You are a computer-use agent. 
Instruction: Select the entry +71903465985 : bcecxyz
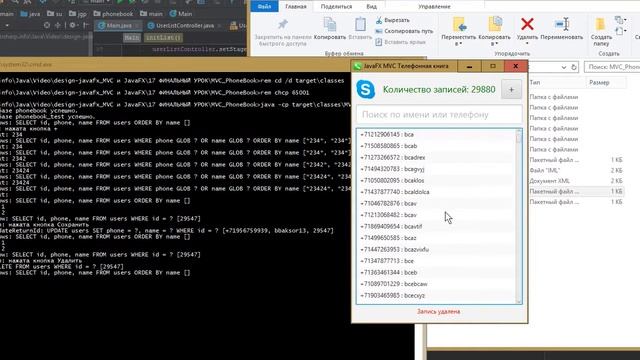coord(436,296)
